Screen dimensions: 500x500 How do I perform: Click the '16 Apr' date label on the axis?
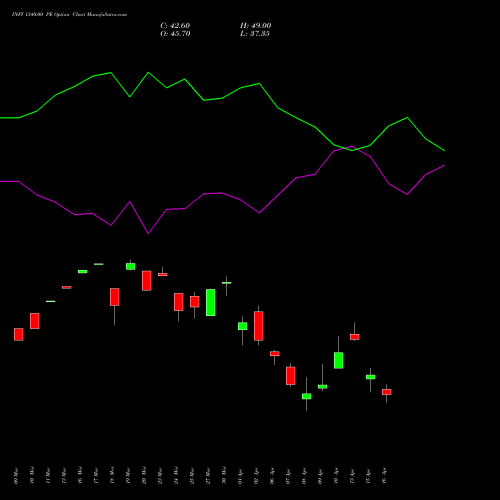coord(385,476)
